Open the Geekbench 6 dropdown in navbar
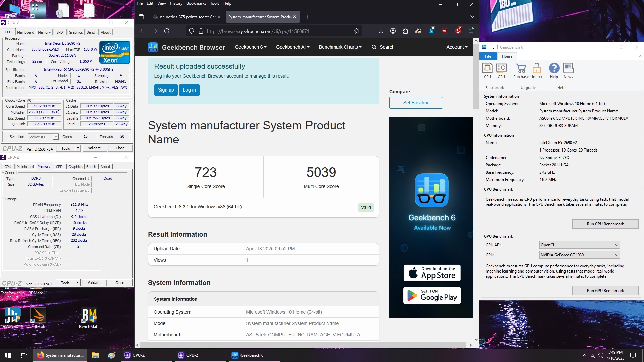 tap(251, 47)
